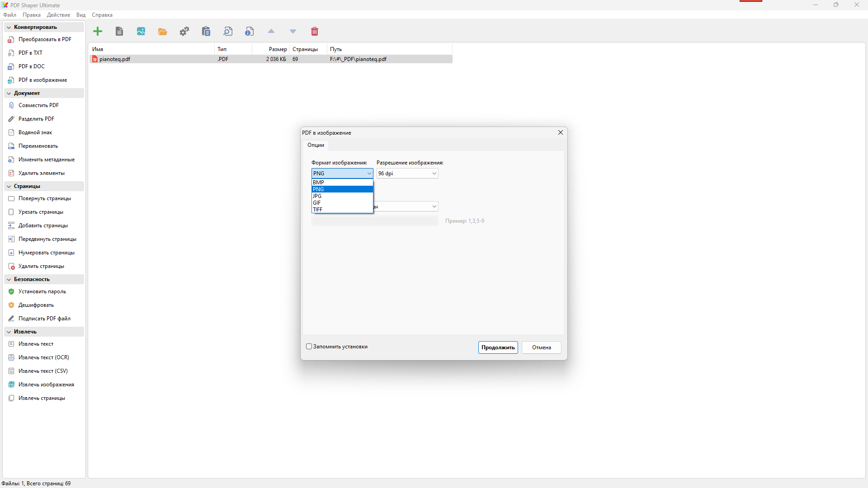Click the add image toolbar icon

coord(141,31)
